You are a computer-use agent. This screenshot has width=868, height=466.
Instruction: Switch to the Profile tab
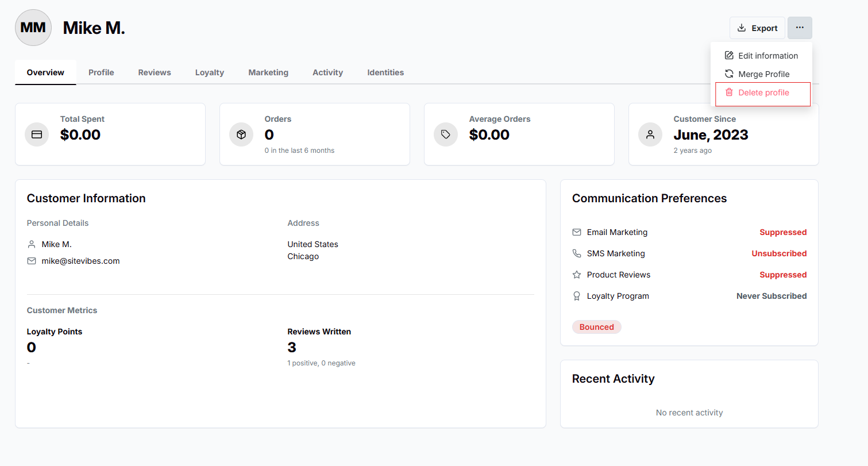pos(101,72)
